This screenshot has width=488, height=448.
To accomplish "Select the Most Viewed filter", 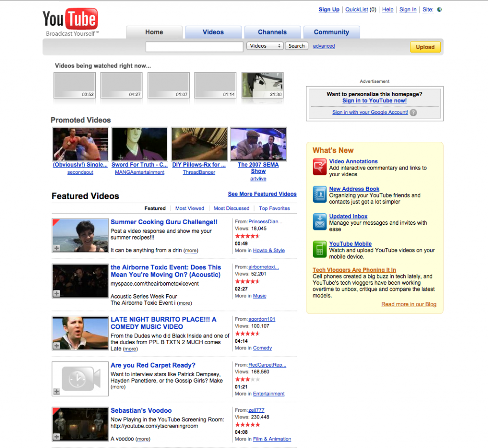I will [x=190, y=209].
